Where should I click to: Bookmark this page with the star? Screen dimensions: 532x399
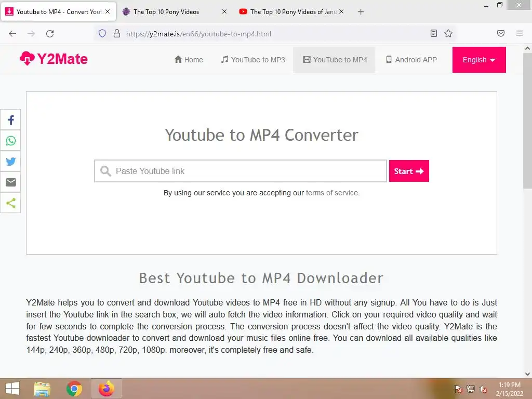point(448,33)
